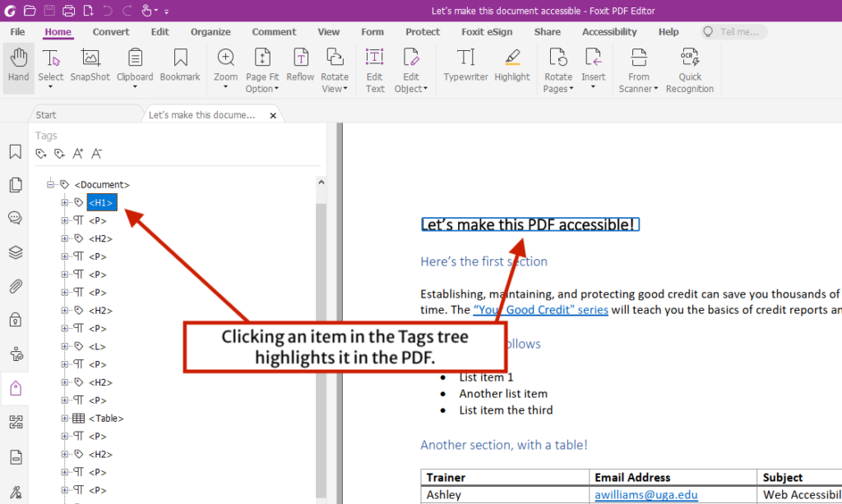
Task: Take a SnapShot of the page
Action: 90,66
